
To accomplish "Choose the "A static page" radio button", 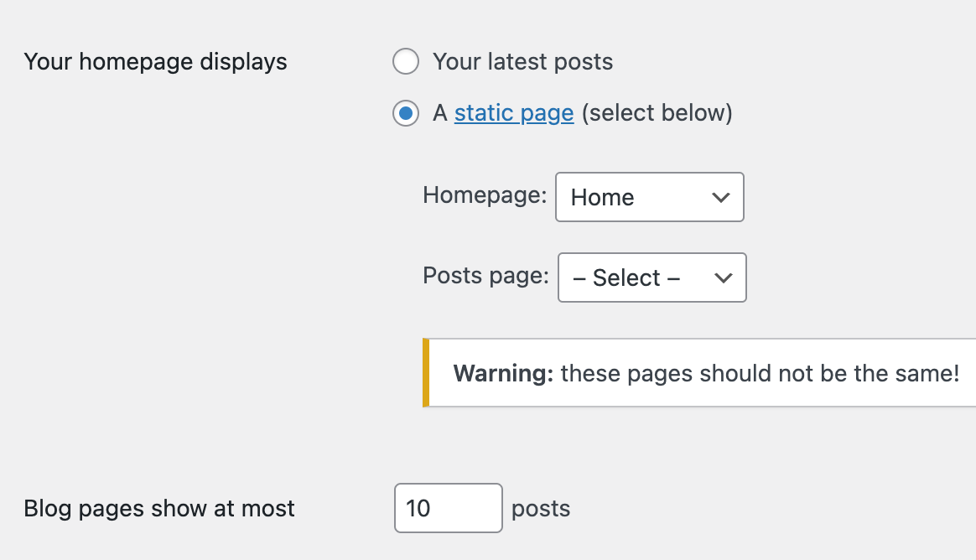I will click(x=406, y=113).
